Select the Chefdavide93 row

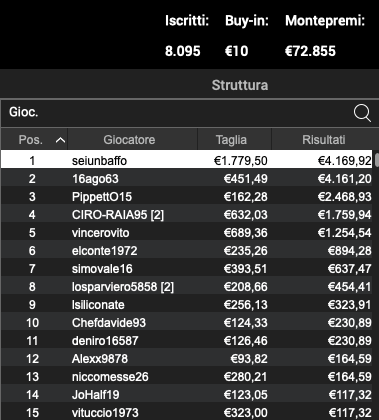pos(187,323)
